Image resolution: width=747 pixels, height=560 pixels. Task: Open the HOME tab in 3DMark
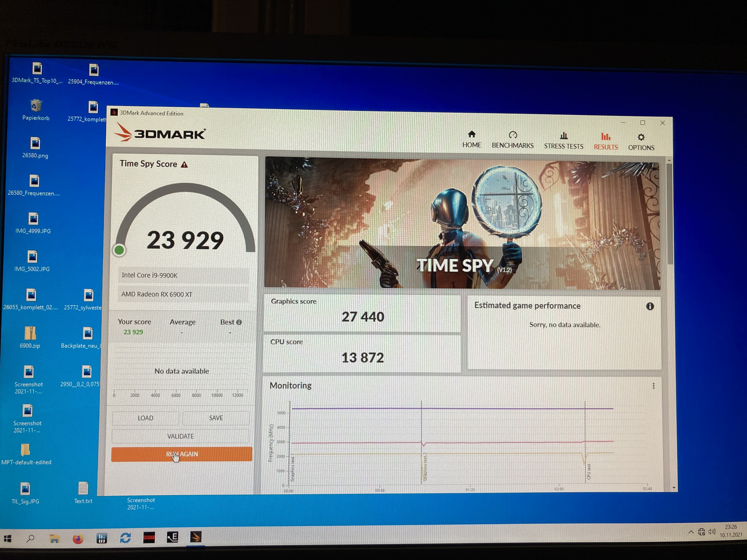[472, 139]
